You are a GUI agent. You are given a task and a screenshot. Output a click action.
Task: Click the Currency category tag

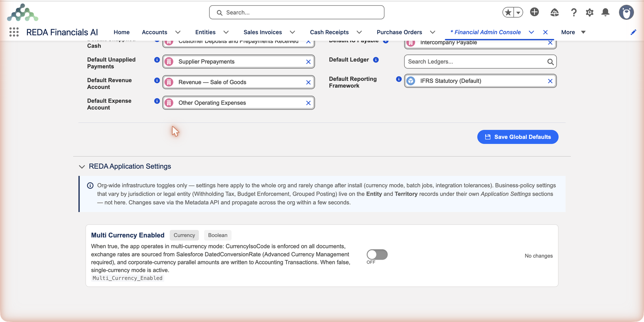pyautogui.click(x=184, y=235)
